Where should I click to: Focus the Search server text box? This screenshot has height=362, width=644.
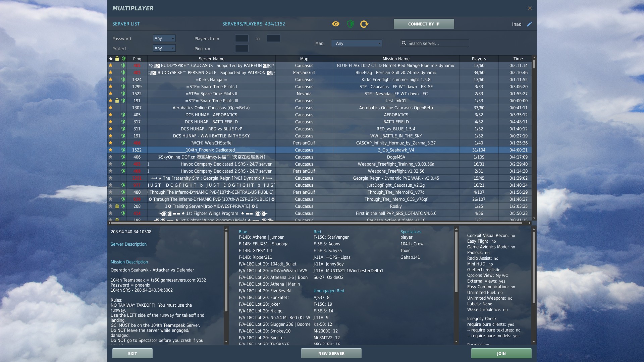pos(434,43)
